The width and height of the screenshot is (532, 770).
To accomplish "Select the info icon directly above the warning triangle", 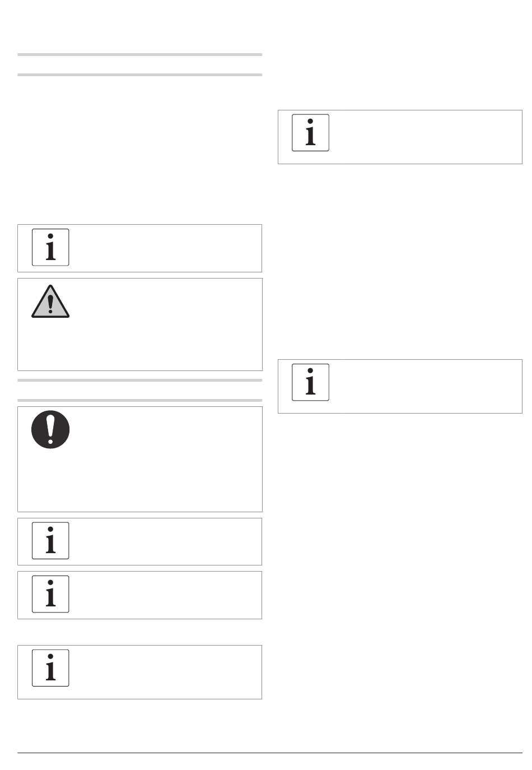I will pos(50,247).
